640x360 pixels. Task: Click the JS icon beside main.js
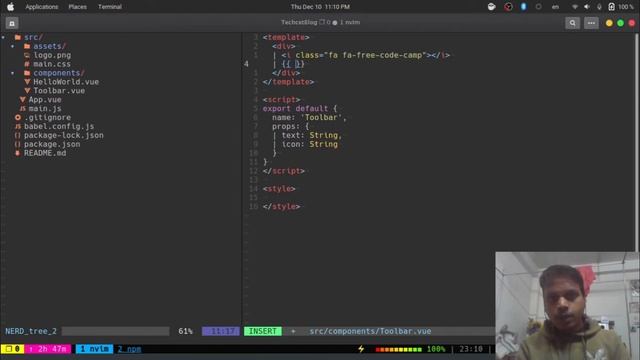[x=22, y=109]
